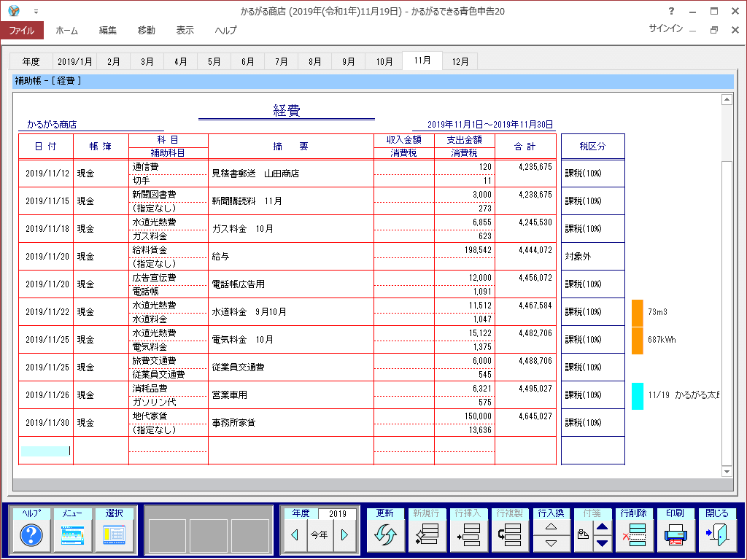This screenshot has height=560, width=747.
Task: Click the 選択 ledger selection icon
Action: (x=115, y=534)
